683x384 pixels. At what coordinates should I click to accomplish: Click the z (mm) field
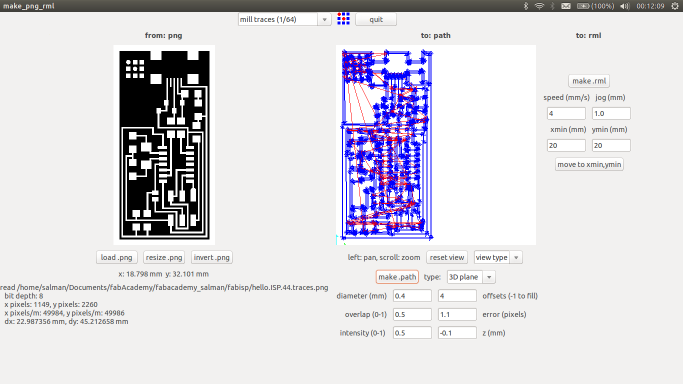pyautogui.click(x=457, y=333)
